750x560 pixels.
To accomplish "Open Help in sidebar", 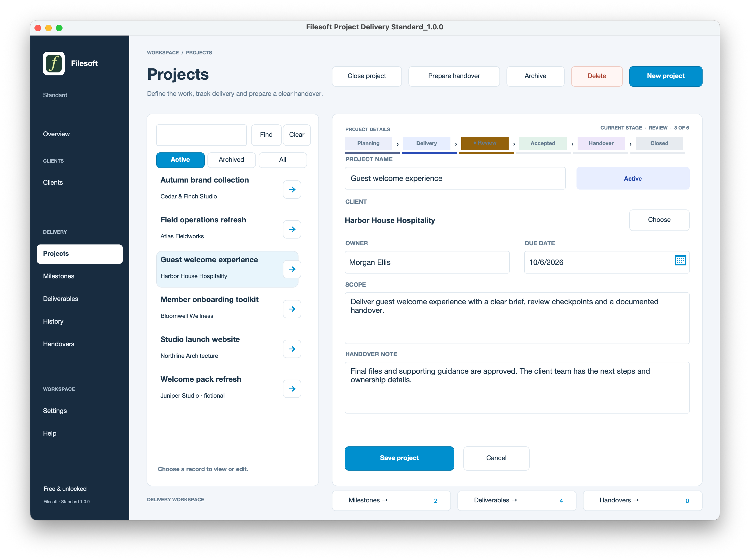I will click(80, 434).
